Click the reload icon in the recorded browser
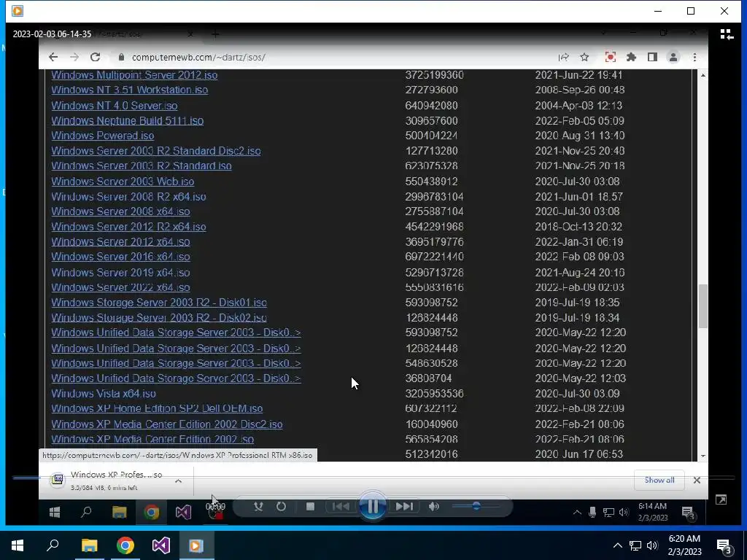Image resolution: width=747 pixels, height=560 pixels. (96, 57)
